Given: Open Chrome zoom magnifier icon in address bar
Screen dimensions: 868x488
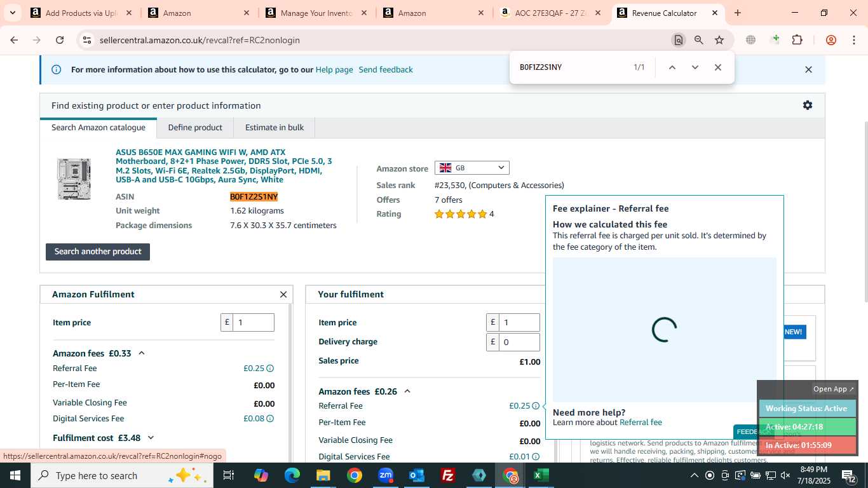Looking at the screenshot, I should coord(699,40).
